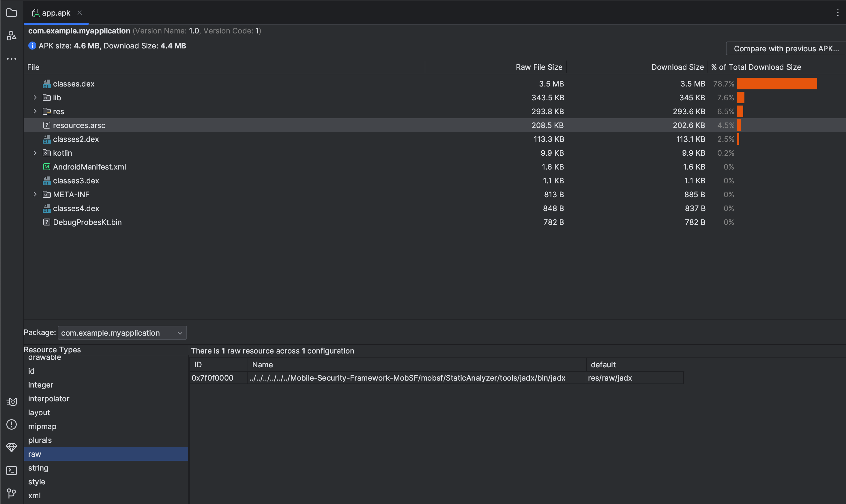
Task: Open the Terminal tool window icon
Action: (x=12, y=470)
